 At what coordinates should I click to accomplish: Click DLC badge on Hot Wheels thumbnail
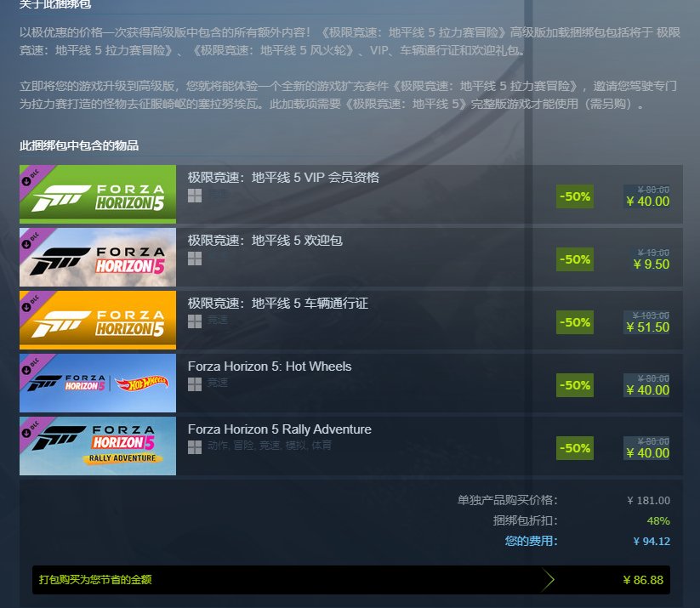32,367
